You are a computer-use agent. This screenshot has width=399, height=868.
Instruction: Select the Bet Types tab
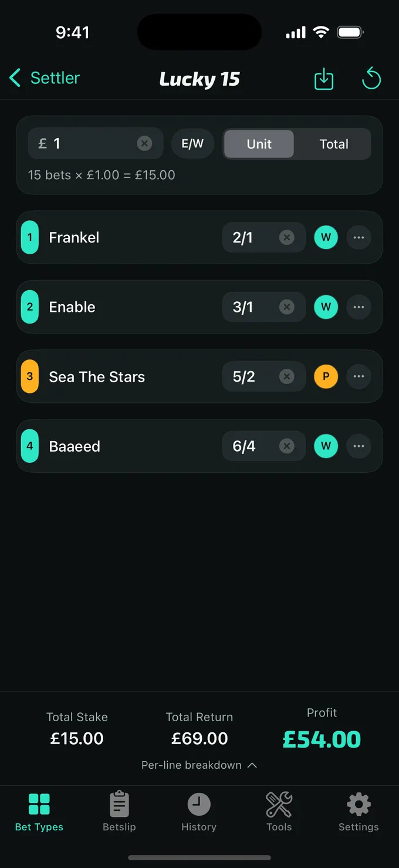click(39, 812)
